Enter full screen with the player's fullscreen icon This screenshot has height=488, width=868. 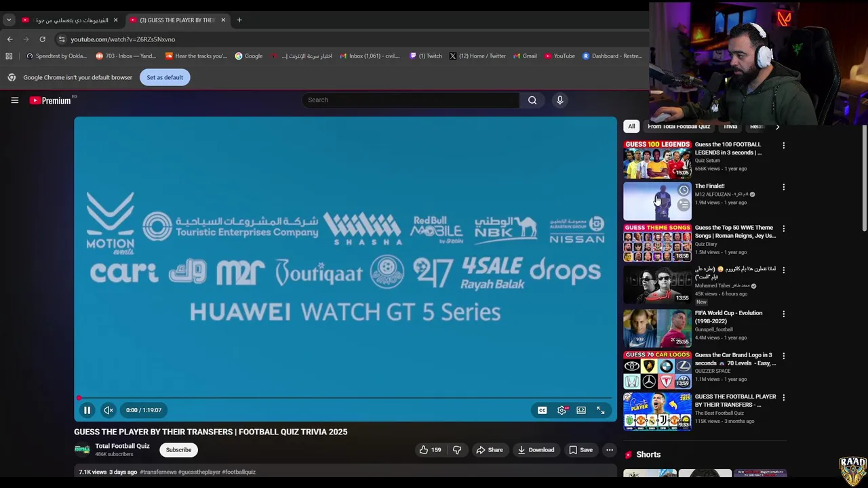[x=601, y=410]
